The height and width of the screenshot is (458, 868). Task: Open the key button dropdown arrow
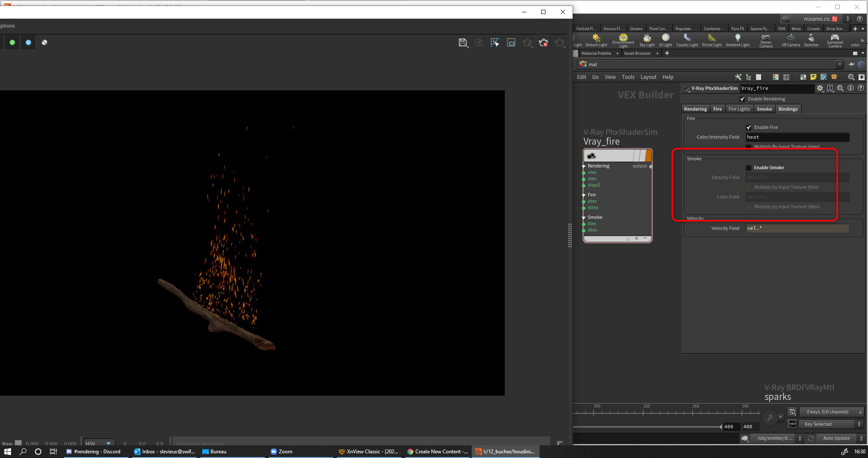pyautogui.click(x=780, y=417)
